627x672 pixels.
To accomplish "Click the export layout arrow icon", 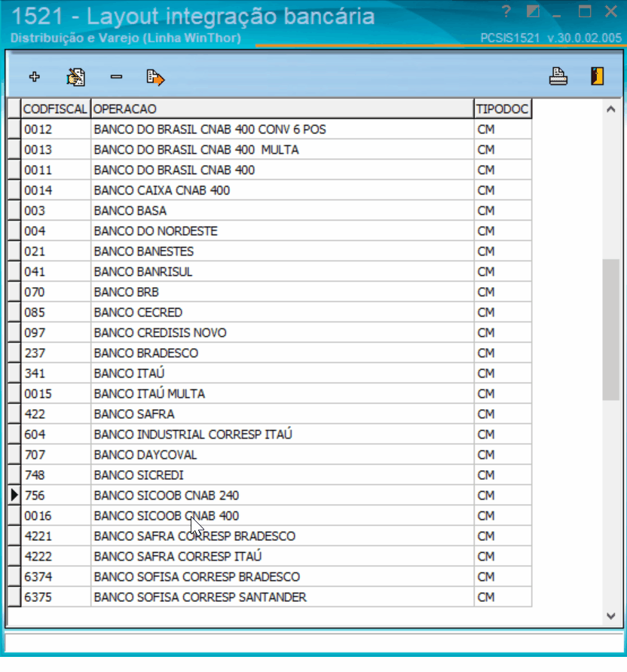I will pos(155,78).
